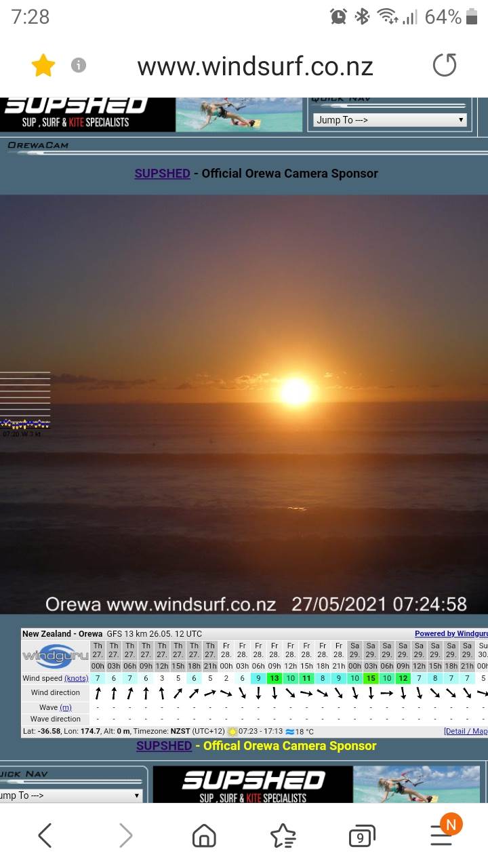Expand the top 'Jump To' dropdown
This screenshot has width=488, height=868.
pyautogui.click(x=390, y=120)
